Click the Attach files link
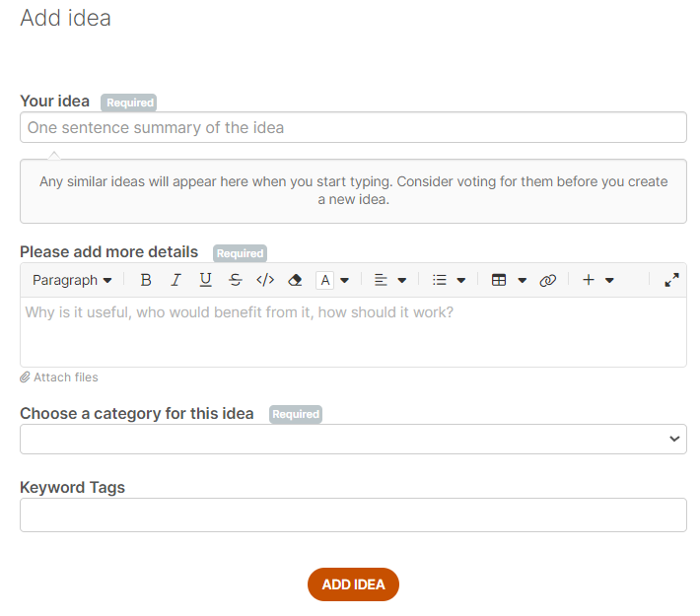Viewport: 700px width, 616px height. click(x=59, y=377)
